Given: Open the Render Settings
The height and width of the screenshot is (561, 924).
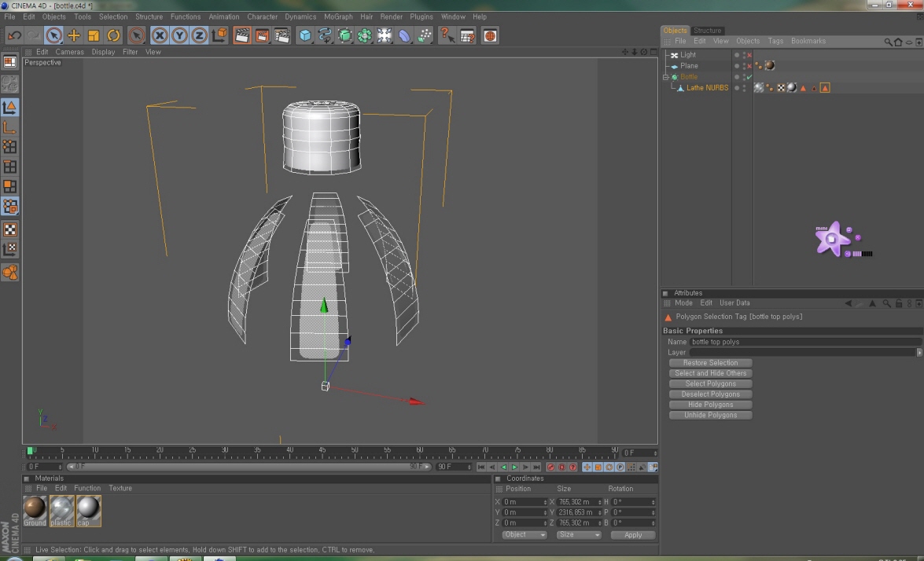Looking at the screenshot, I should [x=282, y=36].
